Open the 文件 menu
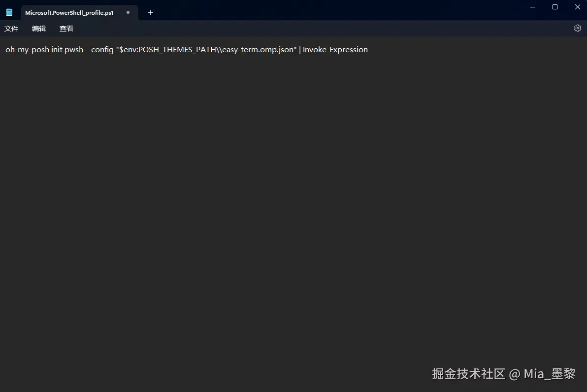Image resolution: width=587 pixels, height=392 pixels. [11, 29]
